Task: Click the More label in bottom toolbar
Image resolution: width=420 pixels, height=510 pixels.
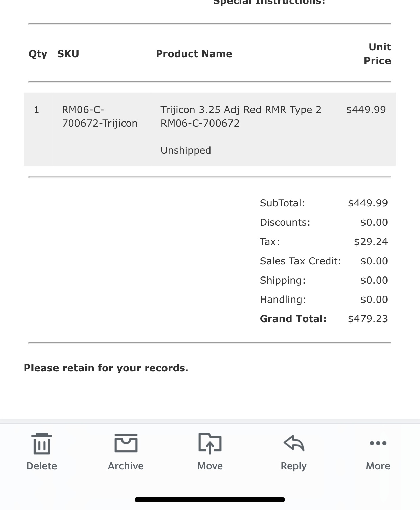Action: tap(378, 466)
